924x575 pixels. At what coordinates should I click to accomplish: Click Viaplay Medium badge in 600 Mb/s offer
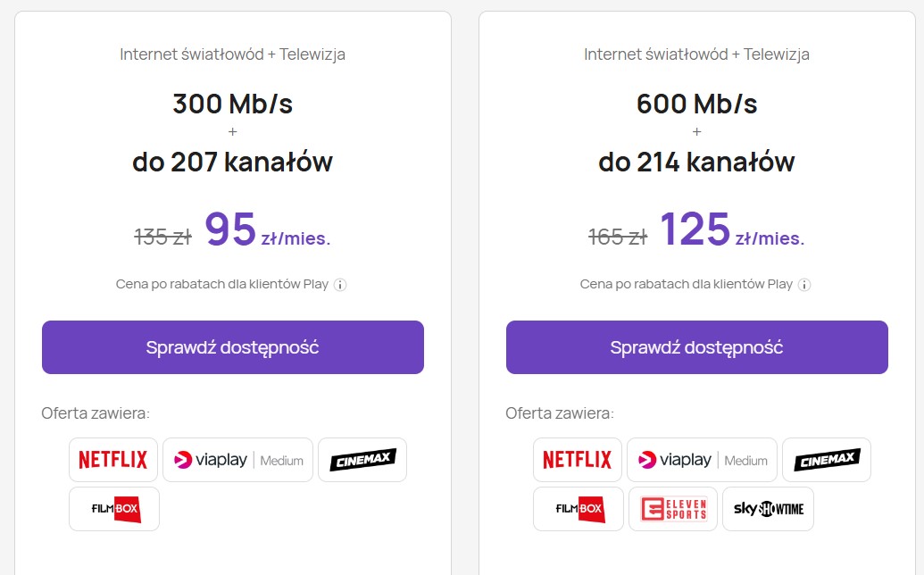703,460
